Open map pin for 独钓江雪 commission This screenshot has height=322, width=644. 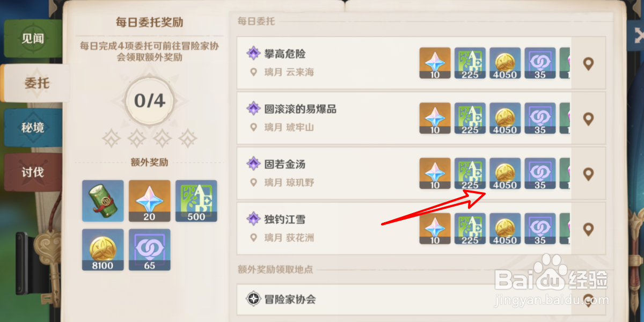pos(589,230)
